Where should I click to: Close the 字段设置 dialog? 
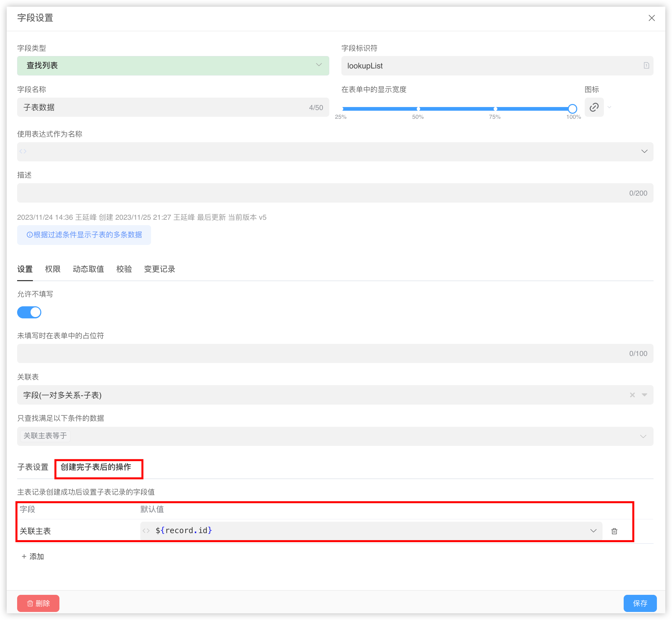coord(652,18)
